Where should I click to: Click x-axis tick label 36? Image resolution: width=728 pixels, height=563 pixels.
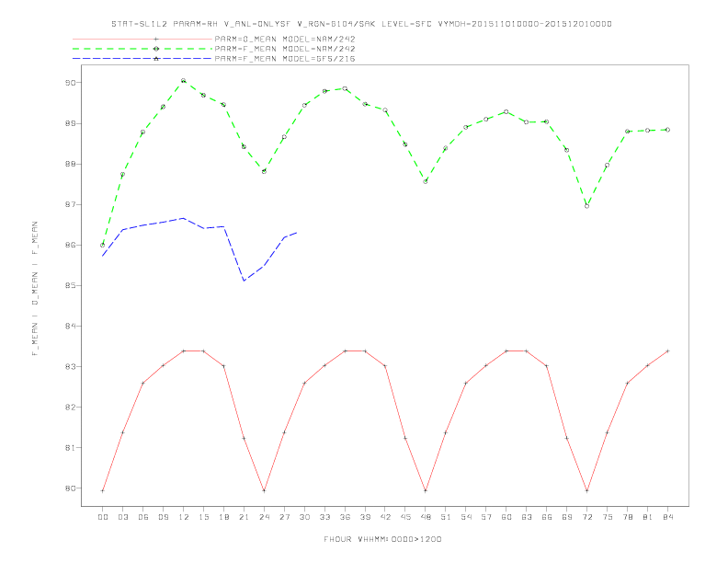pos(345,517)
